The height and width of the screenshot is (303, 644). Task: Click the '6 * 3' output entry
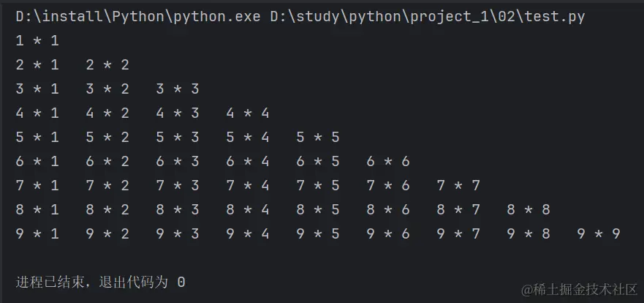(178, 161)
